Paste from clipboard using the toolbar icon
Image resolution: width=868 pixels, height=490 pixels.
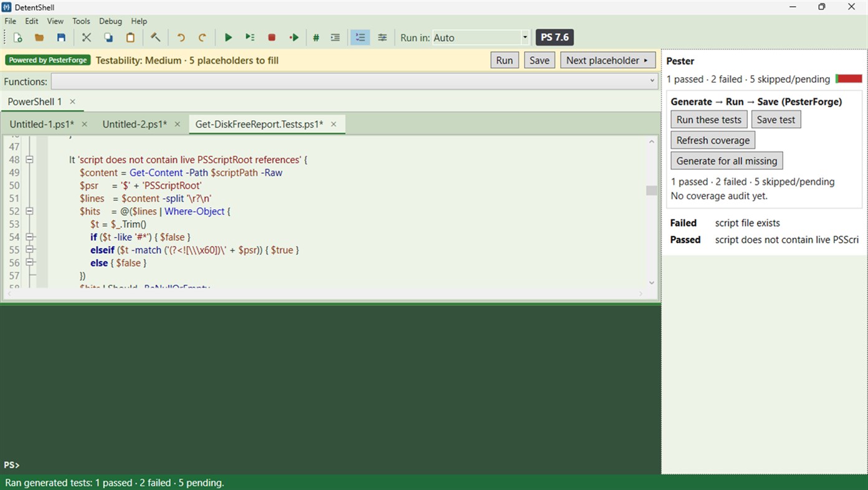click(x=130, y=37)
